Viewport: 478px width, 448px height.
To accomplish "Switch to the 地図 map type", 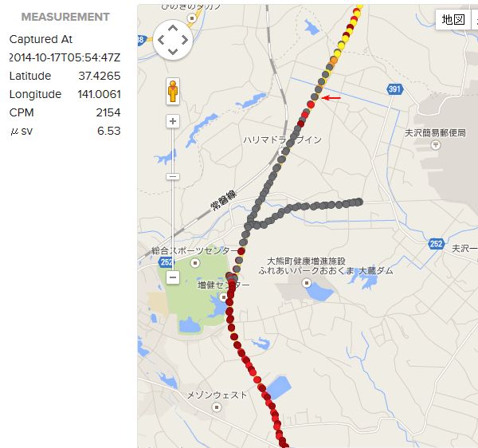I will (453, 19).
